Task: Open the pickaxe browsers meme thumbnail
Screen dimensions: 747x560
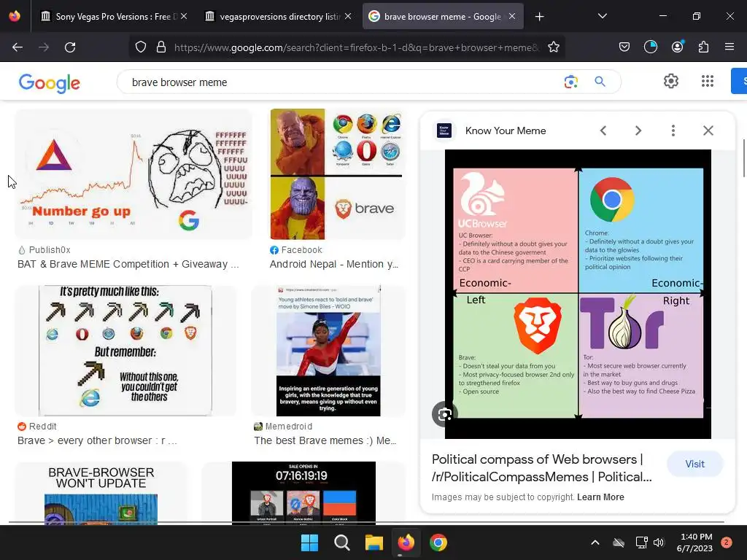Action: coord(125,351)
